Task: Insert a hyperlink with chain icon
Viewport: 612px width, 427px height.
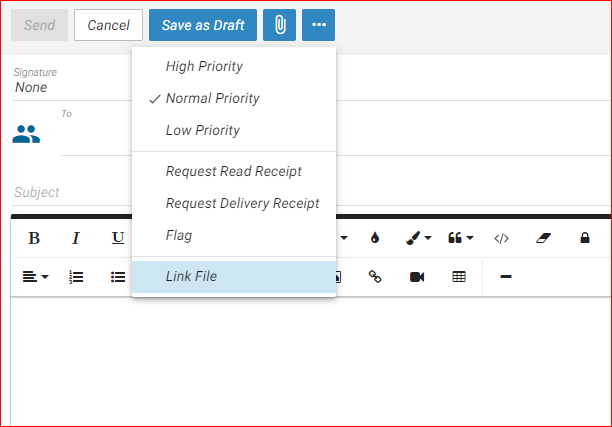Action: point(375,277)
